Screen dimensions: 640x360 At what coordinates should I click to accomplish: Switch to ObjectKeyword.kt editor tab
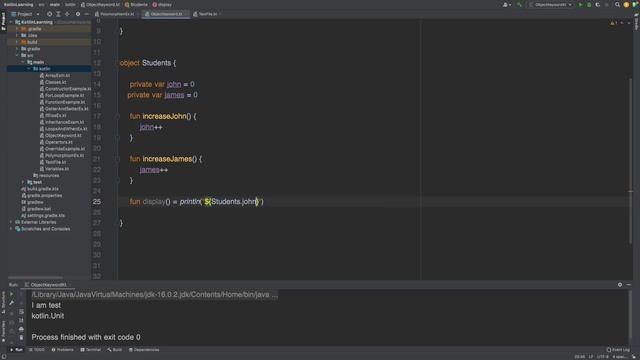166,14
